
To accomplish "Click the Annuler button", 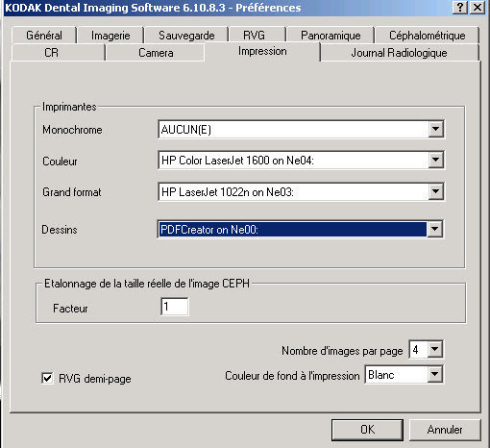I will [445, 430].
